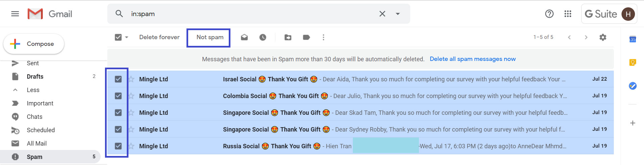
Task: Click the Move to folder icon
Action: [288, 37]
